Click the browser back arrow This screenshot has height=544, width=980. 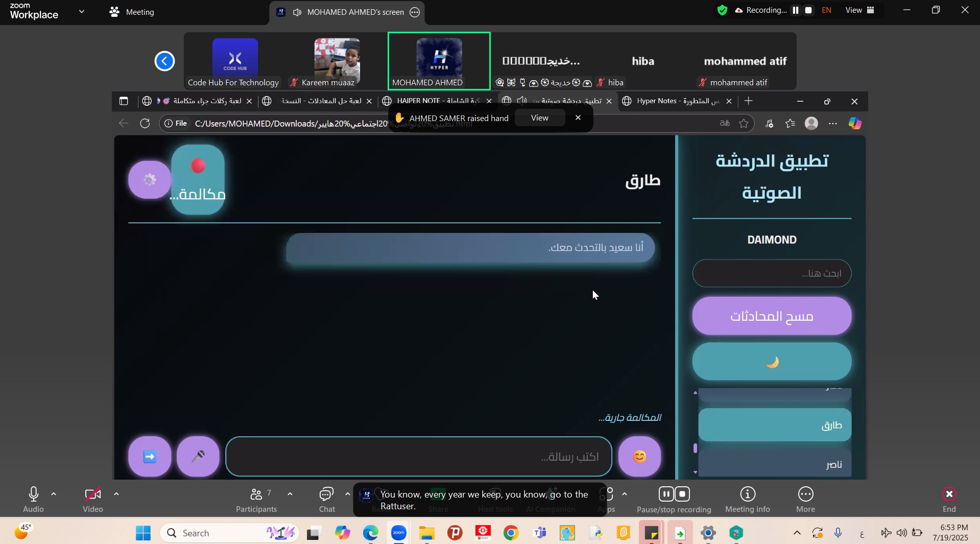click(124, 123)
